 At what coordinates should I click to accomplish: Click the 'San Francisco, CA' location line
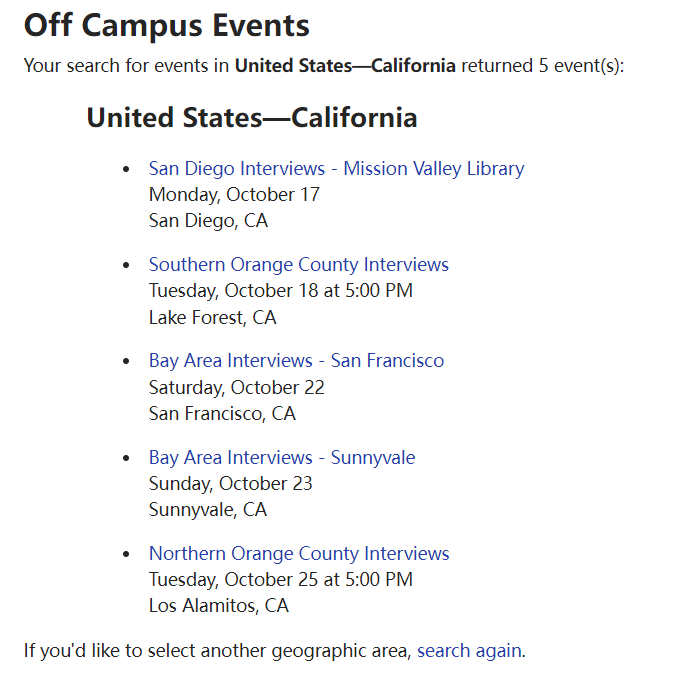tap(222, 413)
